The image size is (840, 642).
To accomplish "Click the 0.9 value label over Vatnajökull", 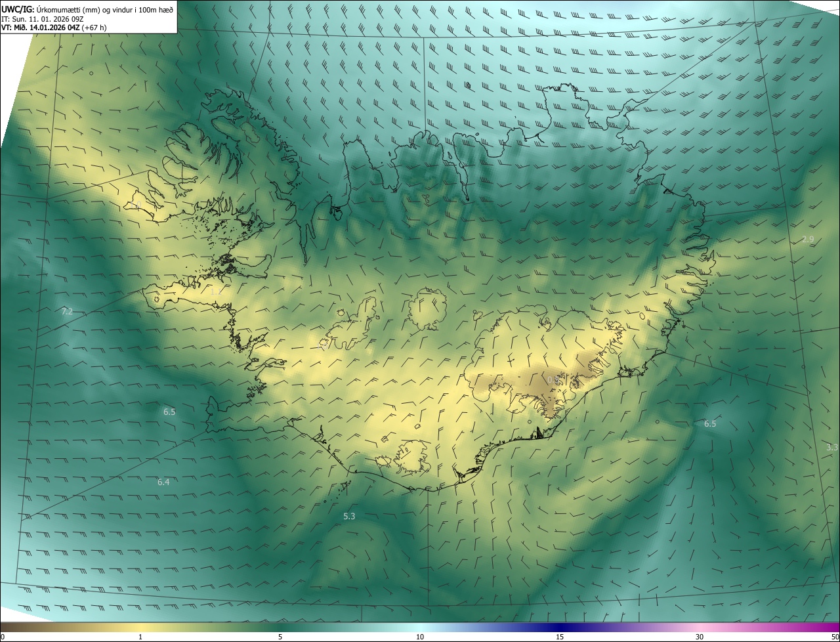I will point(553,379).
